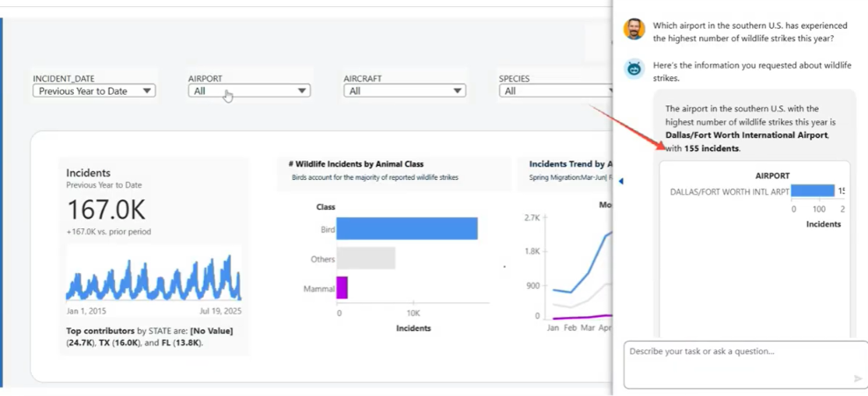Click the gray Others bar
868x396 pixels.
(x=365, y=258)
